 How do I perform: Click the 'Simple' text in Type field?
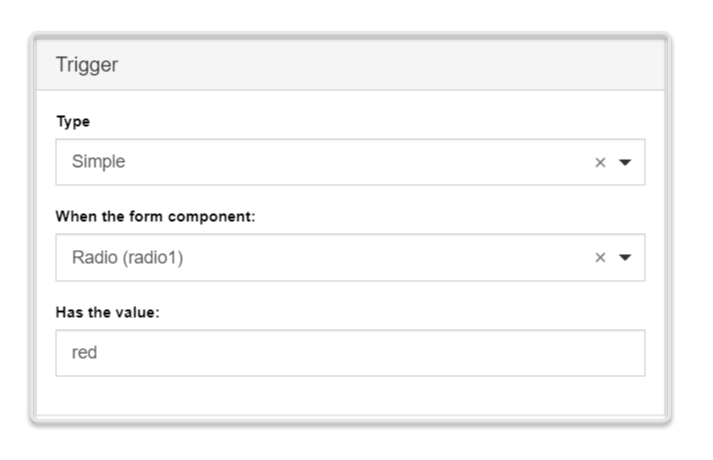click(98, 162)
